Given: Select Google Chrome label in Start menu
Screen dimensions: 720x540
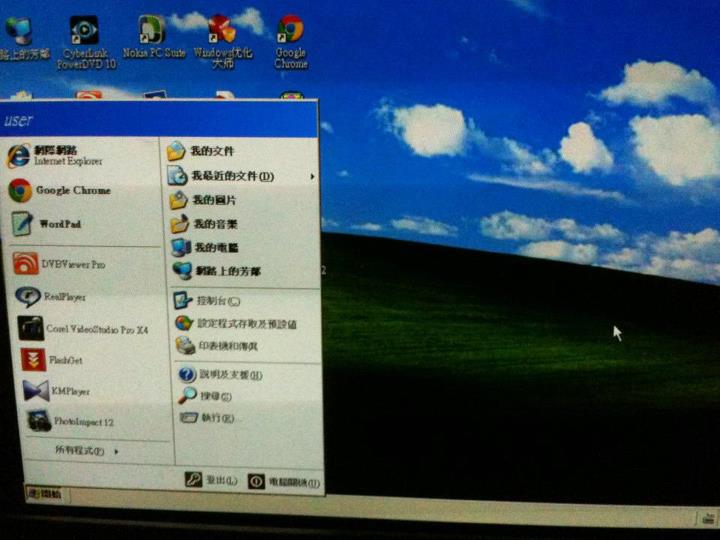Looking at the screenshot, I should tap(73, 190).
